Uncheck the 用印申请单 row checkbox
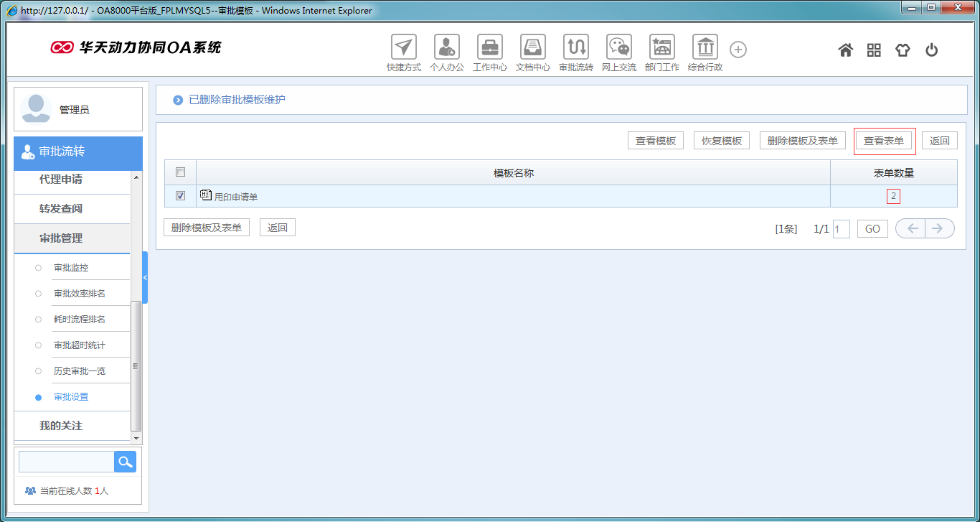This screenshot has width=980, height=522. (181, 196)
